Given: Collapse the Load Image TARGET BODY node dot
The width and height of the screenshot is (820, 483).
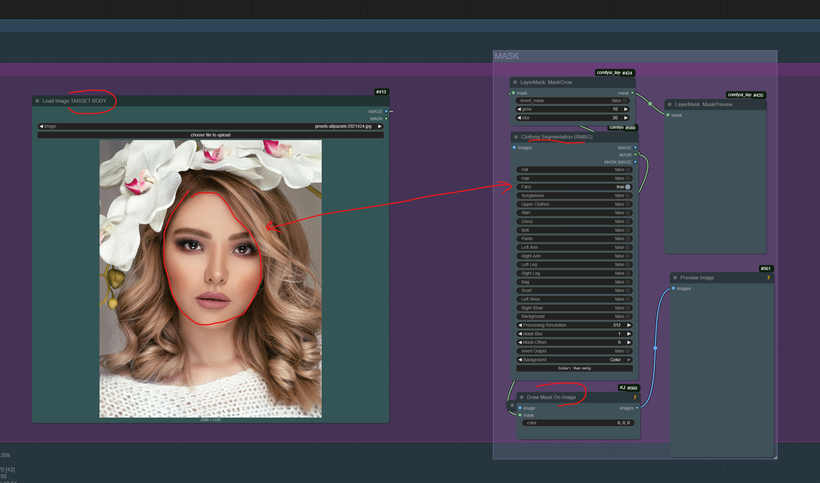Looking at the screenshot, I should [x=37, y=101].
